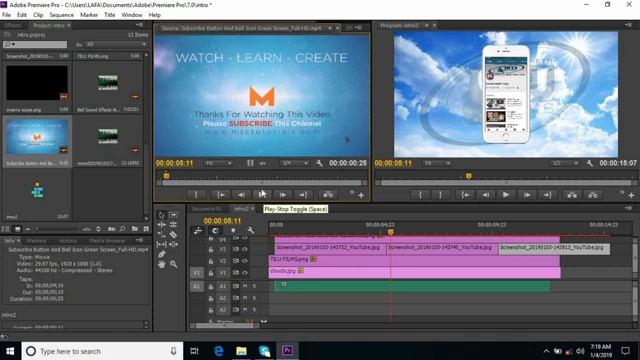This screenshot has height=360, width=640.
Task: Switch to the Media Browser tab
Action: coord(107,241)
